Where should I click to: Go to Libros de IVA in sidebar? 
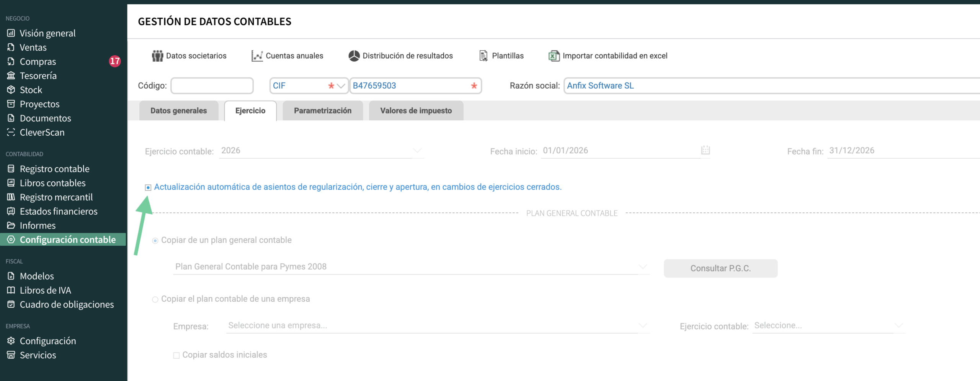45,290
